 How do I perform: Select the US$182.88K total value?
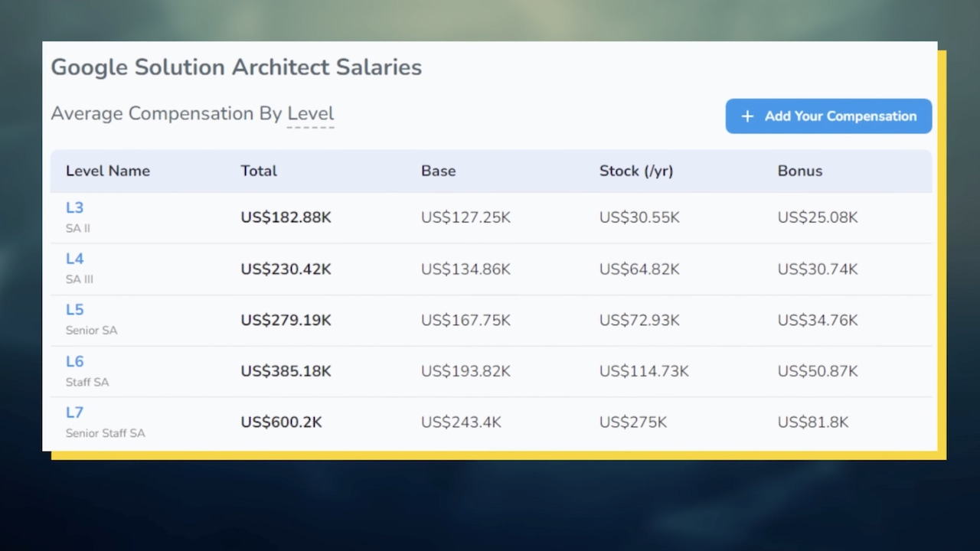coord(286,218)
